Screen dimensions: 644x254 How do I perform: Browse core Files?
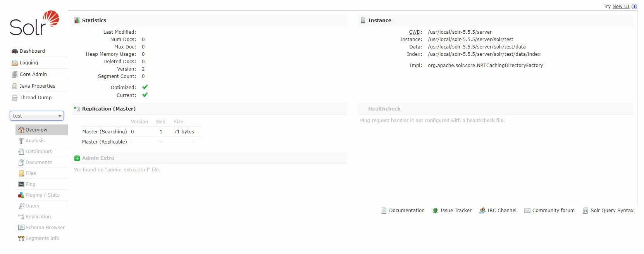[x=31, y=173]
